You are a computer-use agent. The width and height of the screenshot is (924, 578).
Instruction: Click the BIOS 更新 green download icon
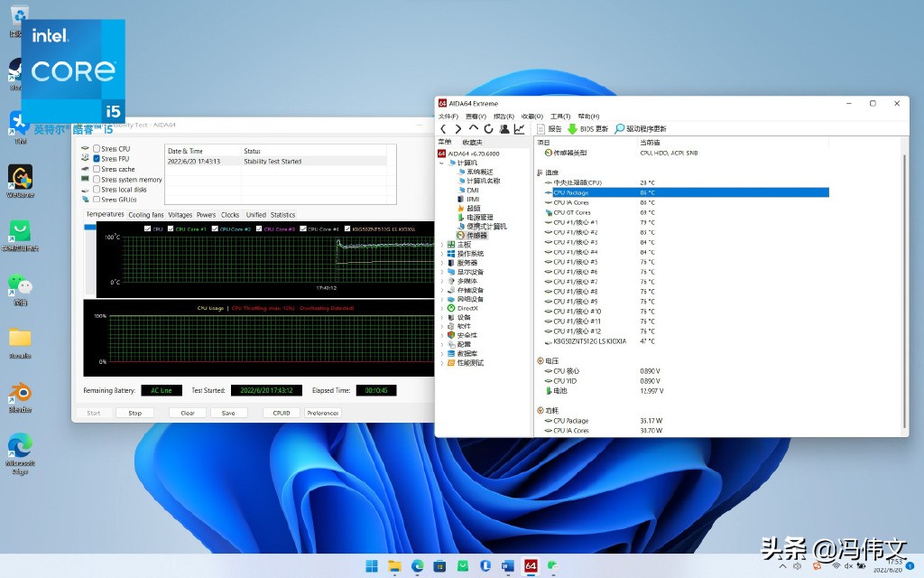pos(572,129)
